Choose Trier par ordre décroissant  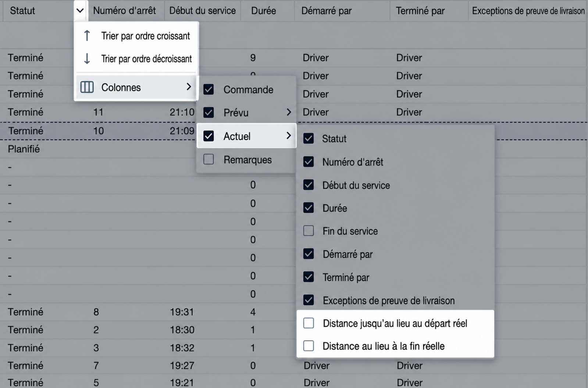click(136, 59)
